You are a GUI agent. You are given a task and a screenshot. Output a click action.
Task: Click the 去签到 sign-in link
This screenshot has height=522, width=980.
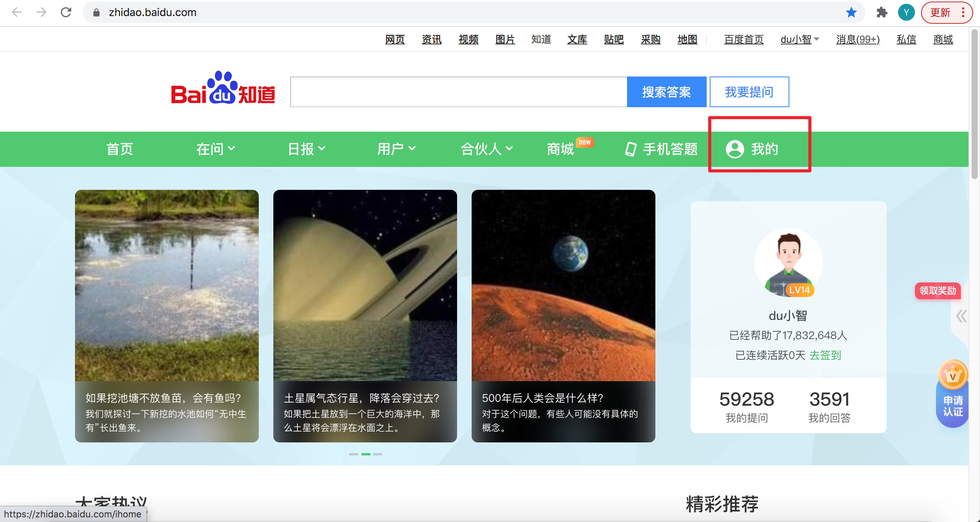(x=825, y=355)
